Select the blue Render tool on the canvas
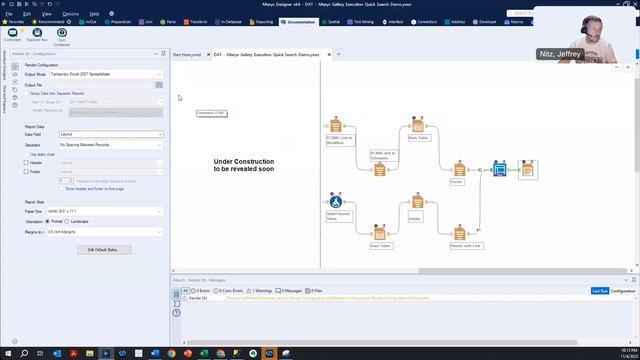This screenshot has height=360, width=640. pos(500,169)
